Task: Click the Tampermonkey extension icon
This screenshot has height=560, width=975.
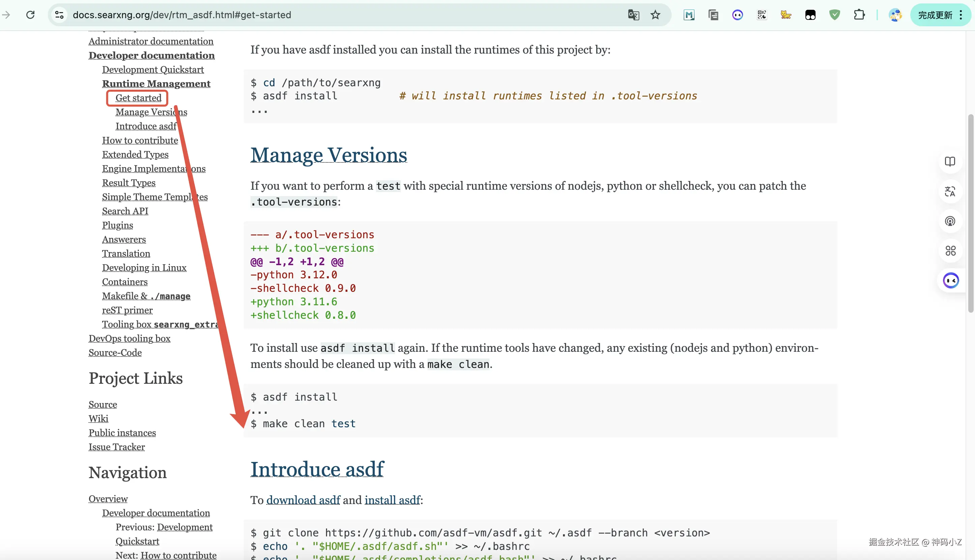Action: (x=810, y=15)
